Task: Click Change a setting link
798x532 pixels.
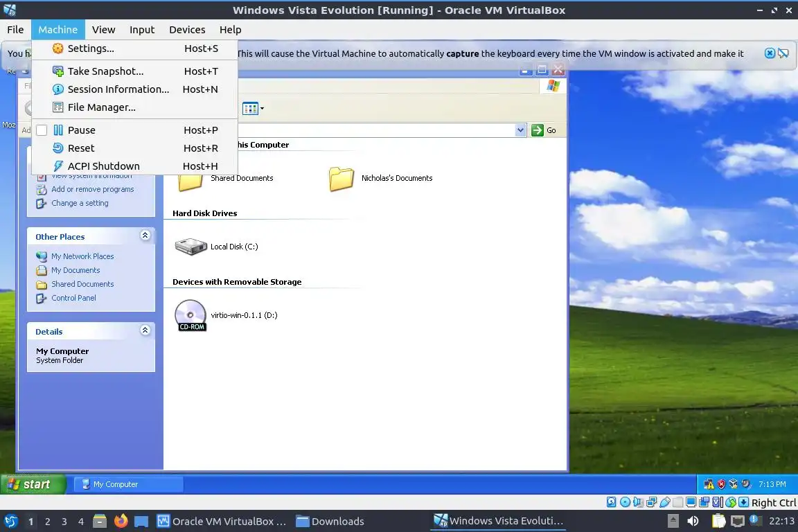Action: (x=80, y=203)
